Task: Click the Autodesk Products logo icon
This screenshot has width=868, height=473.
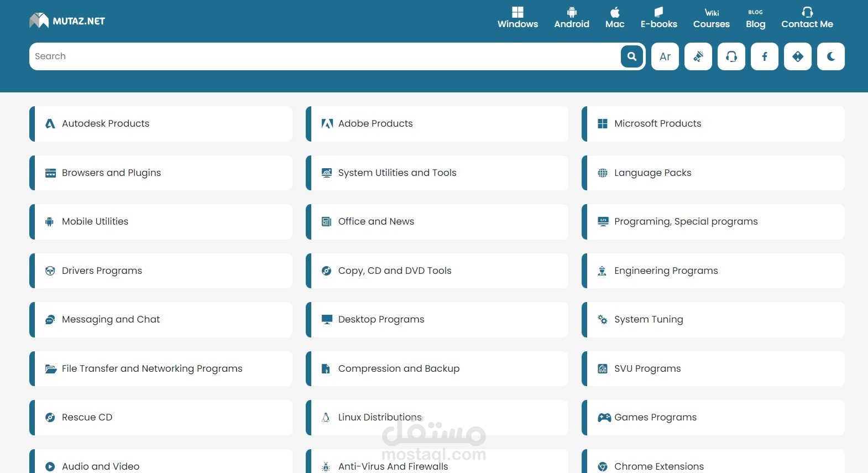Action: (50, 124)
